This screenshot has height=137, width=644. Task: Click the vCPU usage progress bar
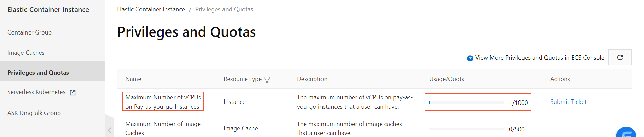pos(466,102)
